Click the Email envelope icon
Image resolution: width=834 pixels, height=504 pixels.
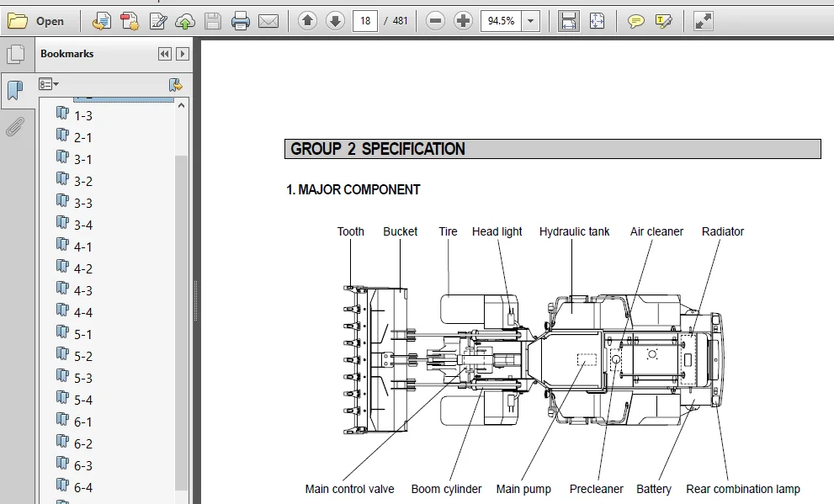pos(268,21)
